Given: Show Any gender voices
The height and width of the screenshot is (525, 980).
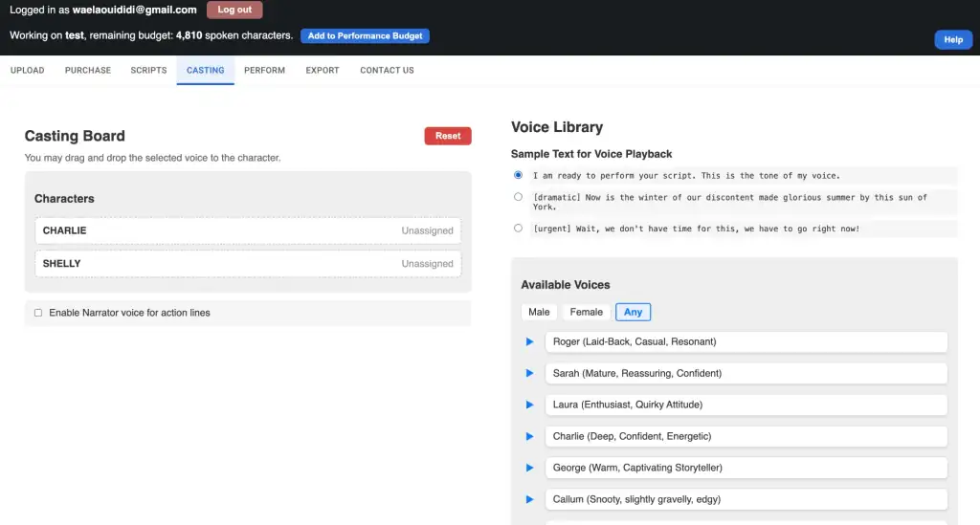Looking at the screenshot, I should coord(633,312).
